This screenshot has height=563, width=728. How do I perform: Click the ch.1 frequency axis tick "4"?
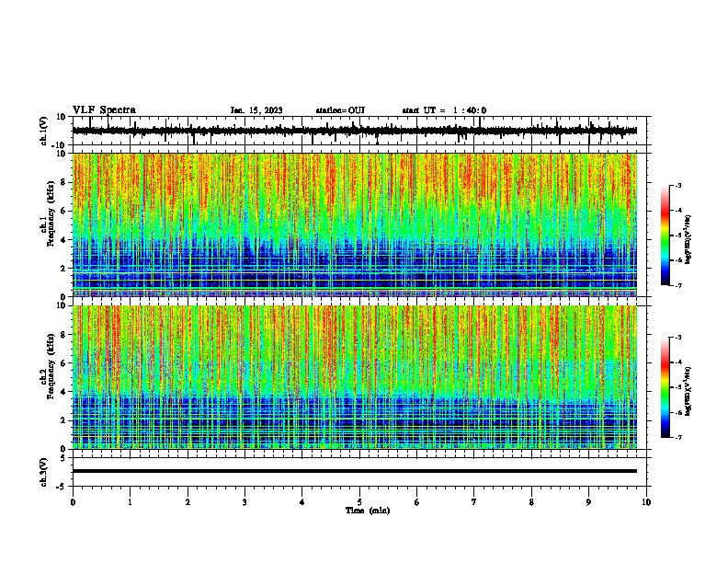(64, 240)
